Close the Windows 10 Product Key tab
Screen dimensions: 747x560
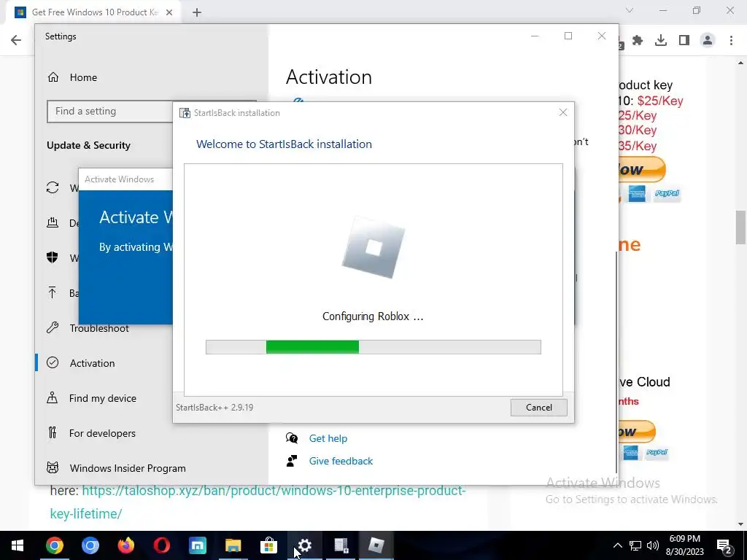[x=169, y=12]
